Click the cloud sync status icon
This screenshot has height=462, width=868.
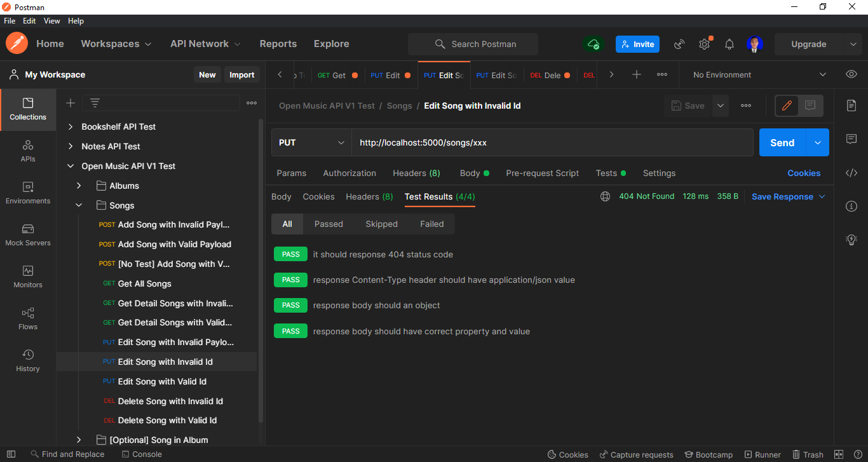(x=593, y=44)
